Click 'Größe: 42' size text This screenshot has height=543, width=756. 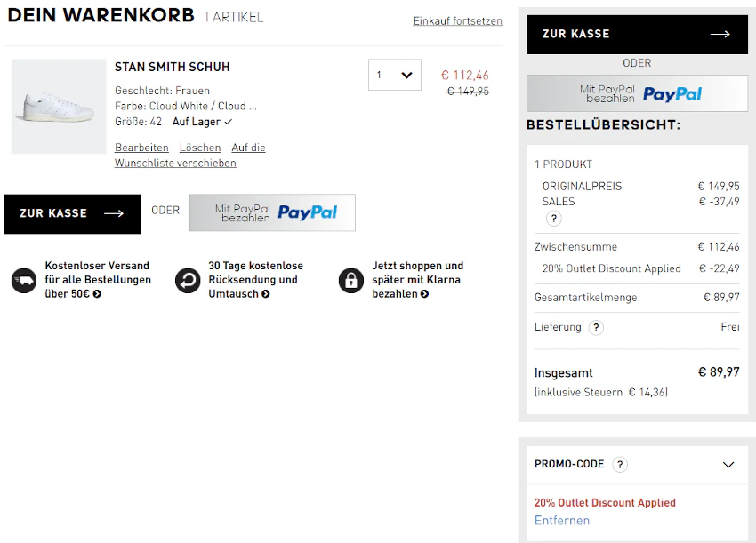coord(139,122)
